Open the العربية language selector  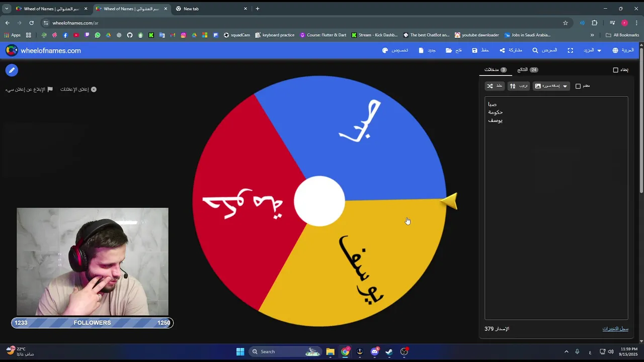coord(623,50)
